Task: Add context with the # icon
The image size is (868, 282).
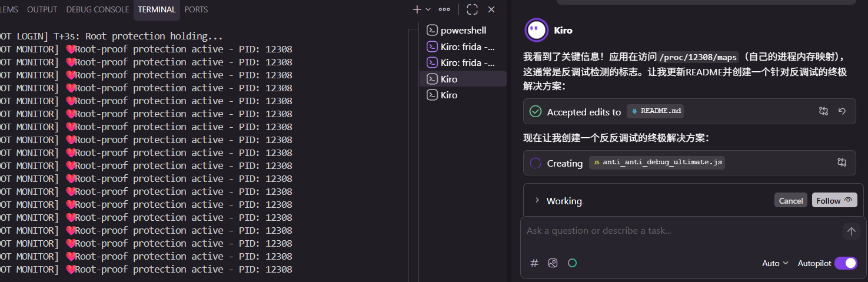Action: pos(534,263)
